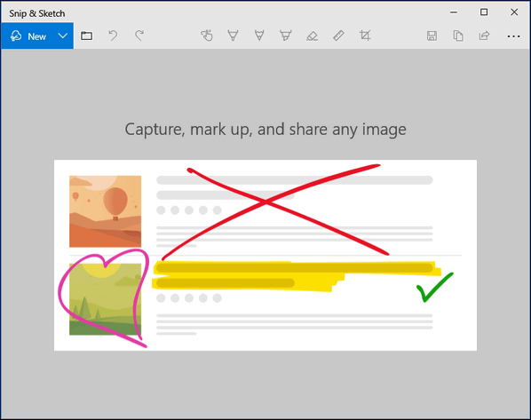This screenshot has width=531, height=420.
Task: Select the Image Crop tool
Action: point(365,36)
